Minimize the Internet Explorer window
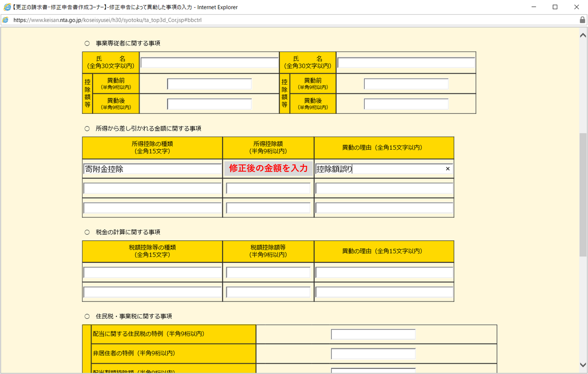The height and width of the screenshot is (374, 588). tap(534, 7)
